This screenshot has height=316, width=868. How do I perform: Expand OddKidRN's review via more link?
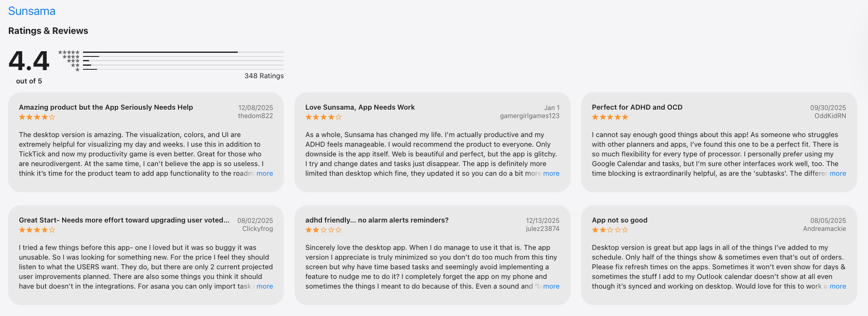pyautogui.click(x=838, y=173)
